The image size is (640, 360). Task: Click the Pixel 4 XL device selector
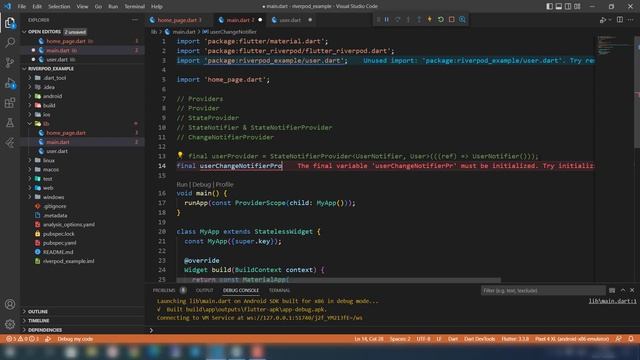(572, 339)
